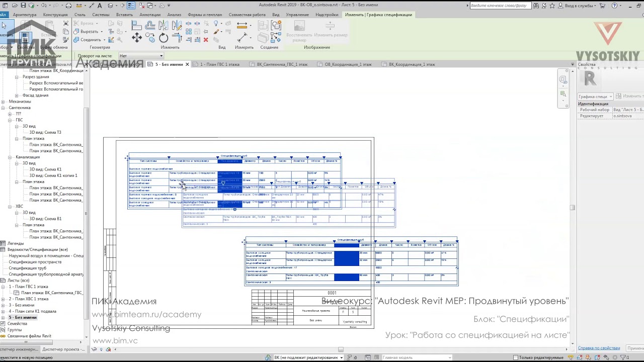This screenshot has width=644, height=362.
Task: Select the Align tool in Modify panel
Action: (x=136, y=25)
